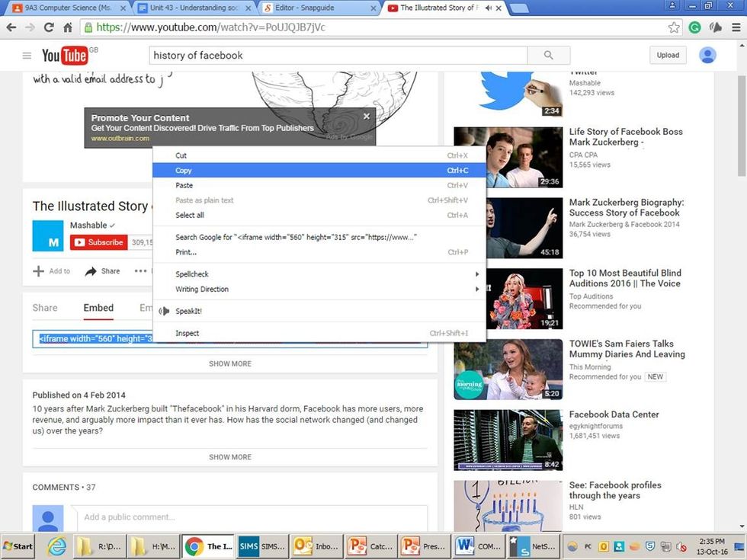Choose Copy in context menu
Viewport: 747px width, 560px height.
coord(319,171)
